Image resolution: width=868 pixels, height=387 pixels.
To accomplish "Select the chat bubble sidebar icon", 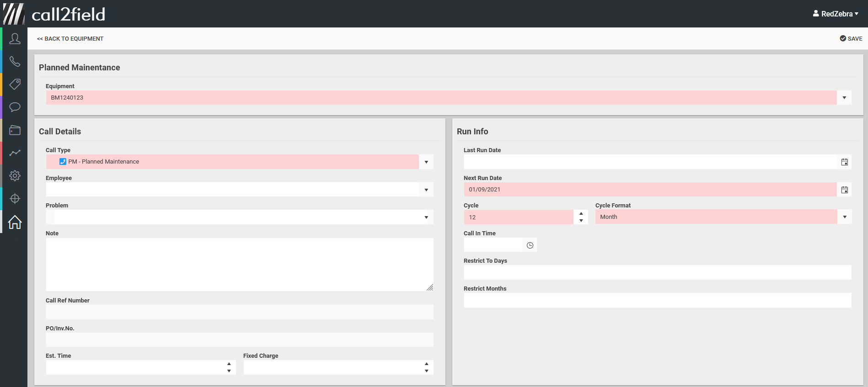I will click(x=15, y=107).
